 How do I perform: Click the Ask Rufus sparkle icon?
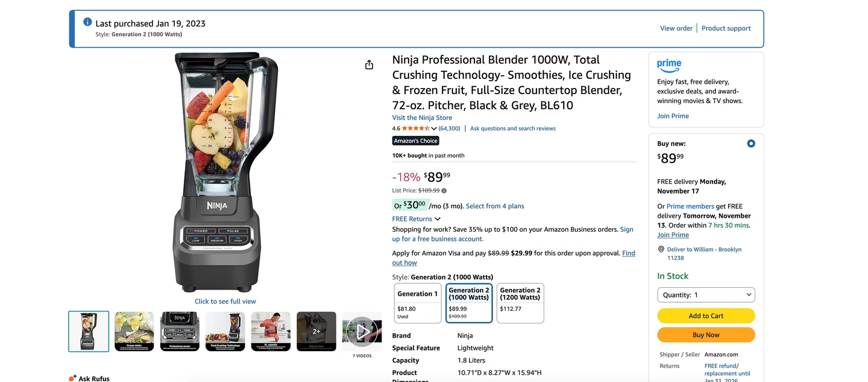72,378
